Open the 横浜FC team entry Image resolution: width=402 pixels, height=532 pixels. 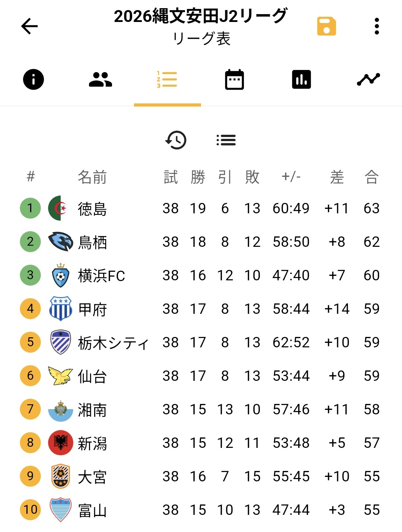tap(101, 275)
